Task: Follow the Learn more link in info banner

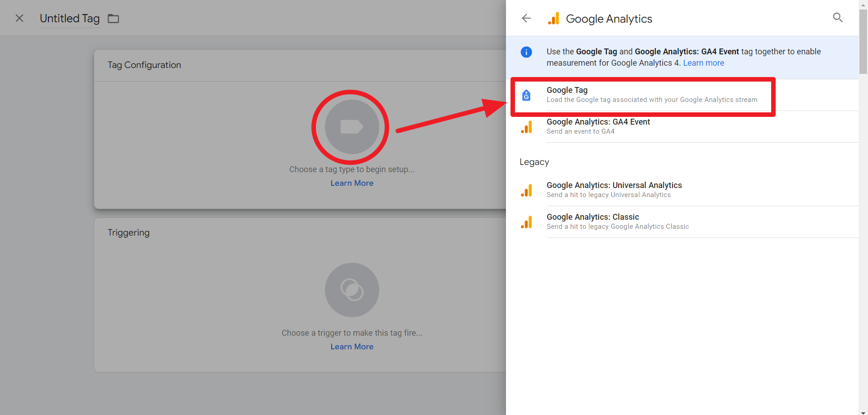Action: pyautogui.click(x=703, y=63)
